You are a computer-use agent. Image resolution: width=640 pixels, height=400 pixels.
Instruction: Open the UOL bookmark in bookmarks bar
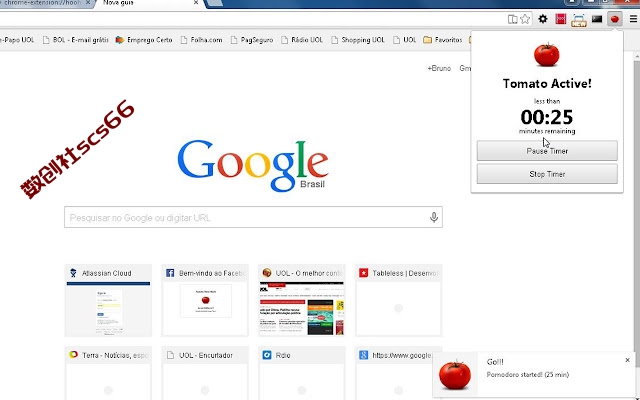click(404, 40)
